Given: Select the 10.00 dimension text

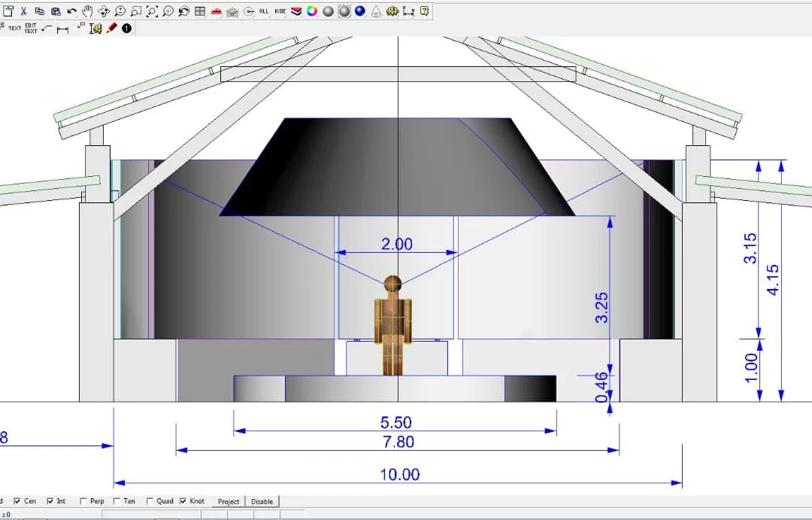Looking at the screenshot, I should click(400, 474).
